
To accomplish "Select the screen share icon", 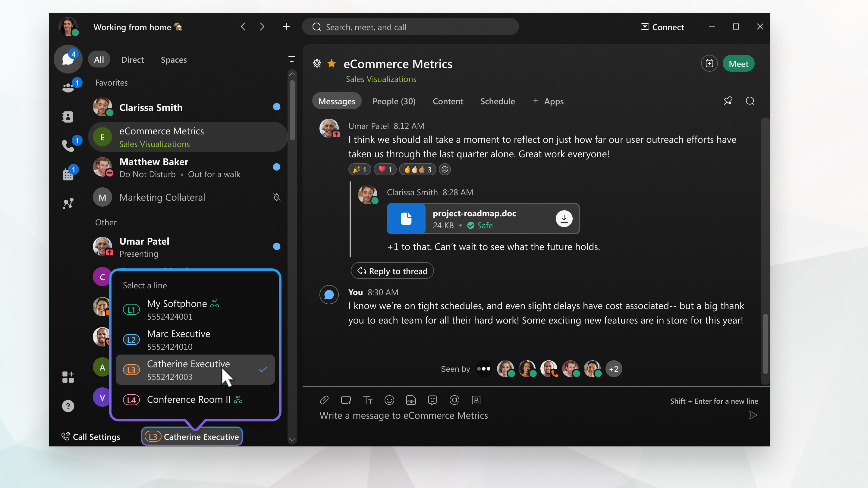I will (x=345, y=400).
